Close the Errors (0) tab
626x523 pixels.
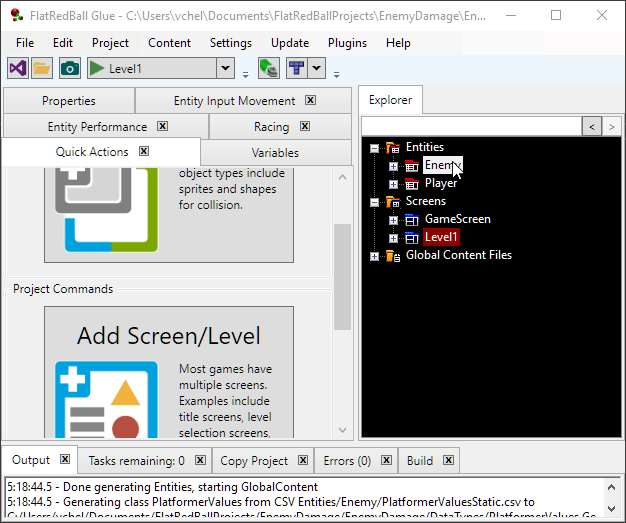385,461
